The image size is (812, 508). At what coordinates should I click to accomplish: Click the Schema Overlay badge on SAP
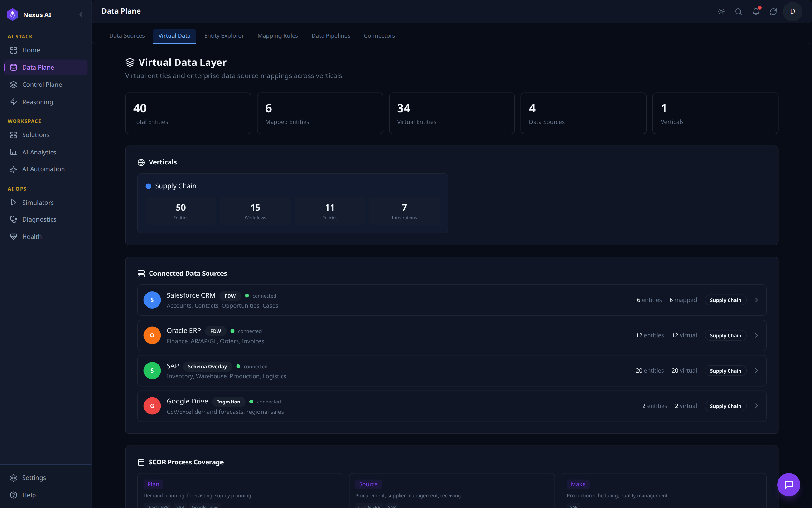pyautogui.click(x=208, y=366)
